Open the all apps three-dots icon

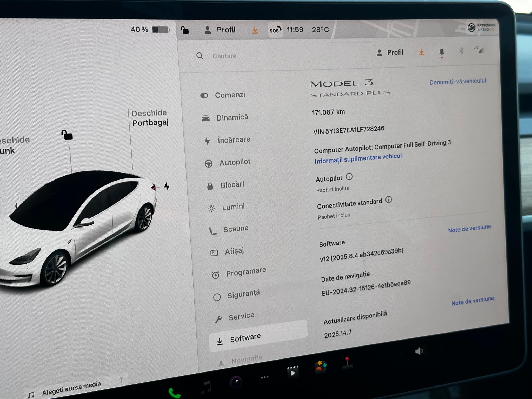click(x=264, y=377)
